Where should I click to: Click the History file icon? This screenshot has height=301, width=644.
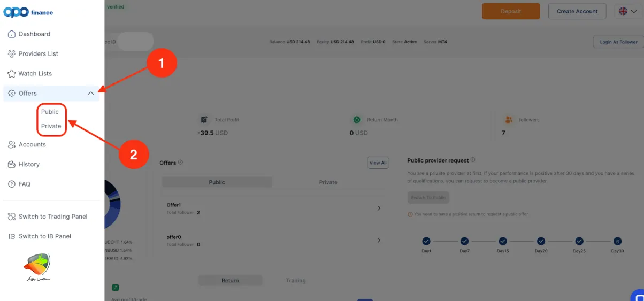click(x=12, y=164)
